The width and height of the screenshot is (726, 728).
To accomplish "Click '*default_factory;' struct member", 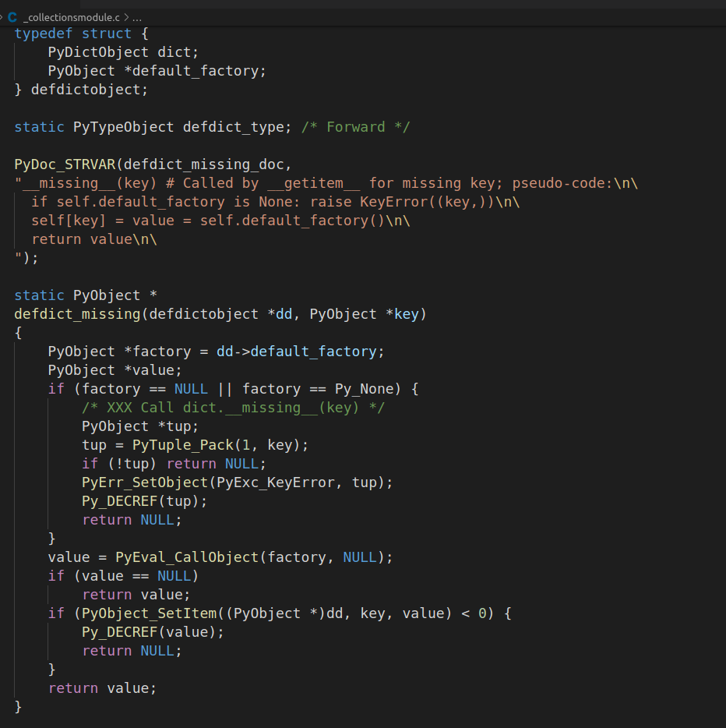I will tap(196, 71).
